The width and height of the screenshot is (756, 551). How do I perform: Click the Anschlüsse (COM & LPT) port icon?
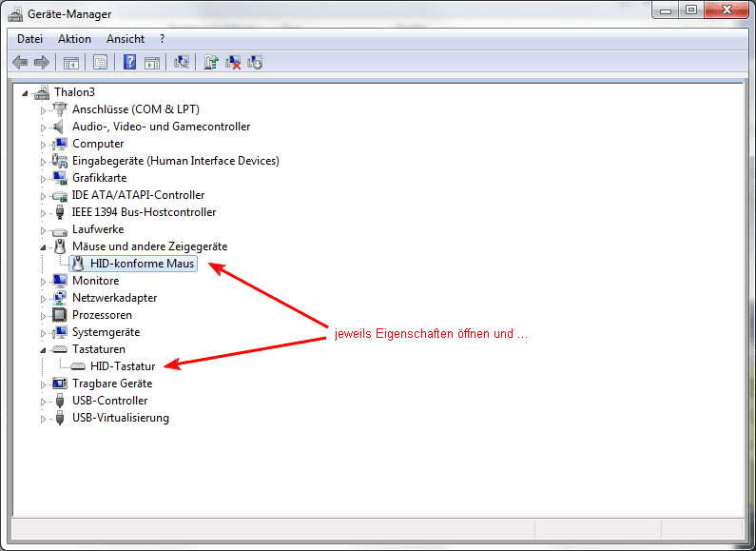[60, 109]
